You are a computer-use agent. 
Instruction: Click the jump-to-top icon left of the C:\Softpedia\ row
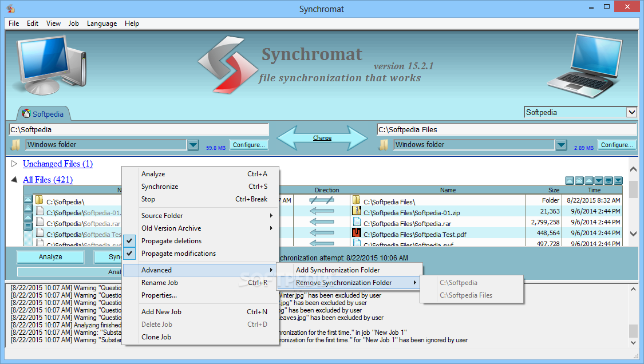[28, 199]
